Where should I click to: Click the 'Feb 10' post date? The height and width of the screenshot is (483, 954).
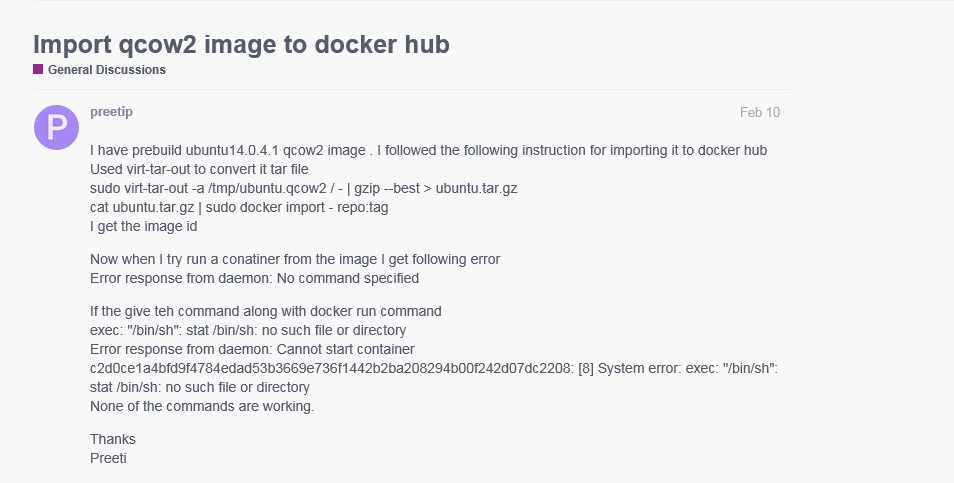[759, 112]
